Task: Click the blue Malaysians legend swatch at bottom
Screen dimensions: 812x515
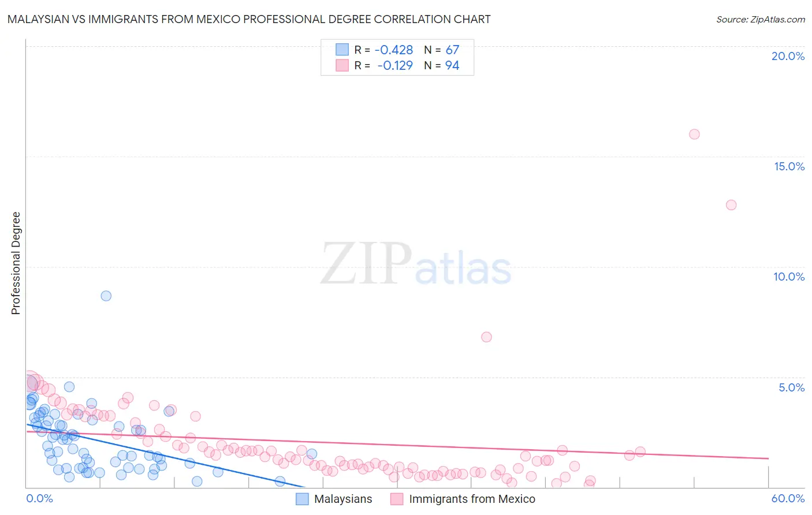Action: tap(302, 499)
